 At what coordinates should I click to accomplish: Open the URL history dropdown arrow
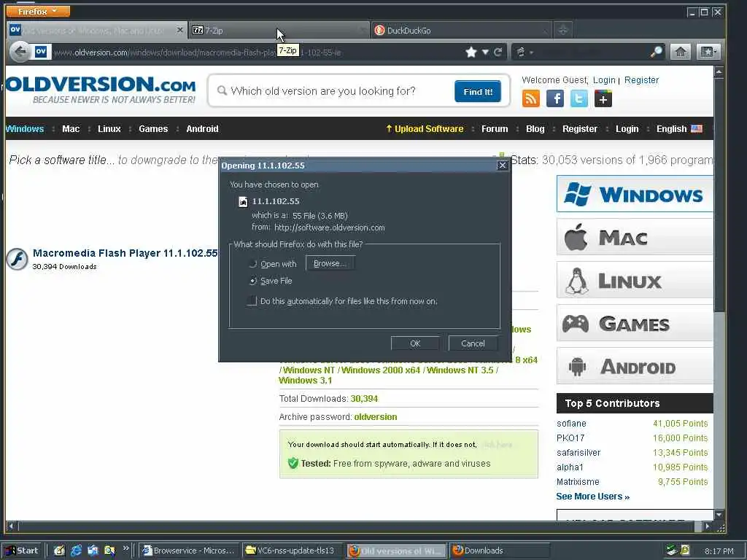pos(485,52)
